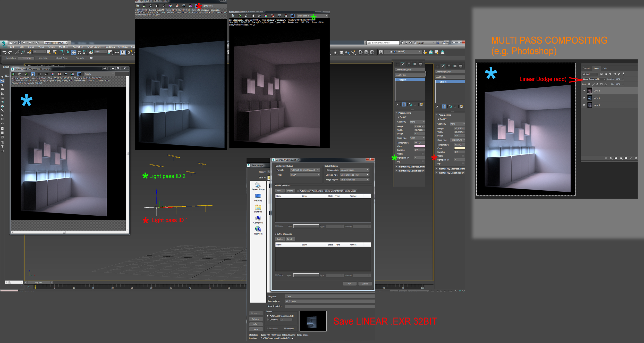Click the Select and Move tool

click(74, 52)
